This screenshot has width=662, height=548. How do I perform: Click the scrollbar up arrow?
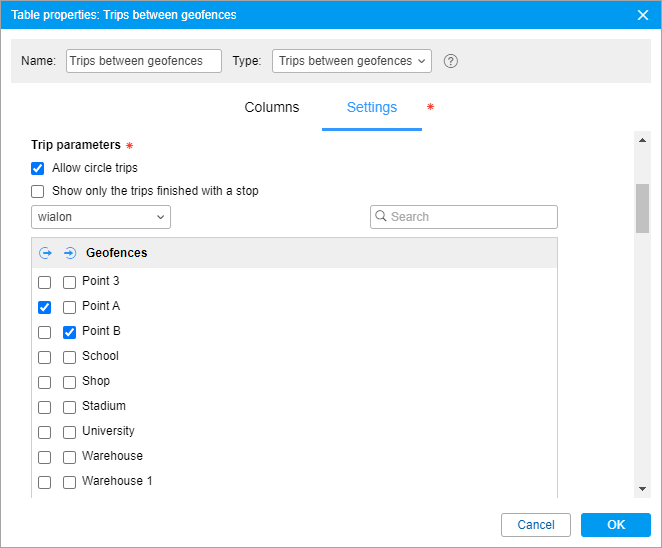pos(642,140)
